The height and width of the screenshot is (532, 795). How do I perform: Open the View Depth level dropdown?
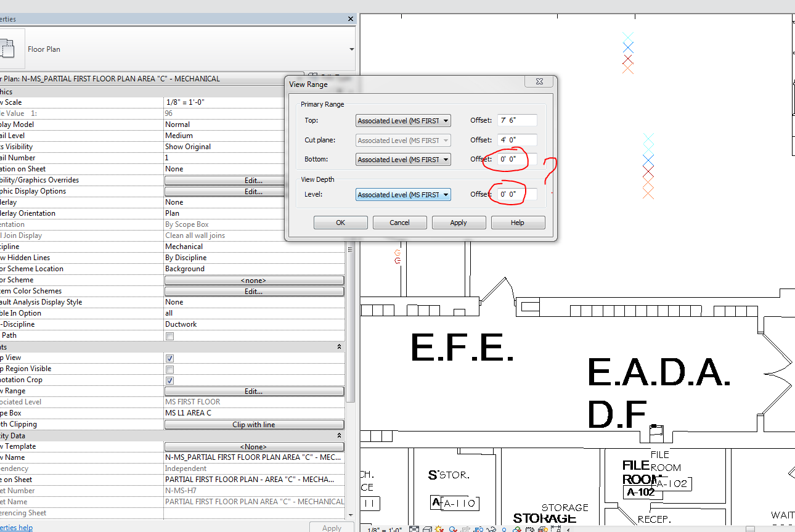[446, 194]
